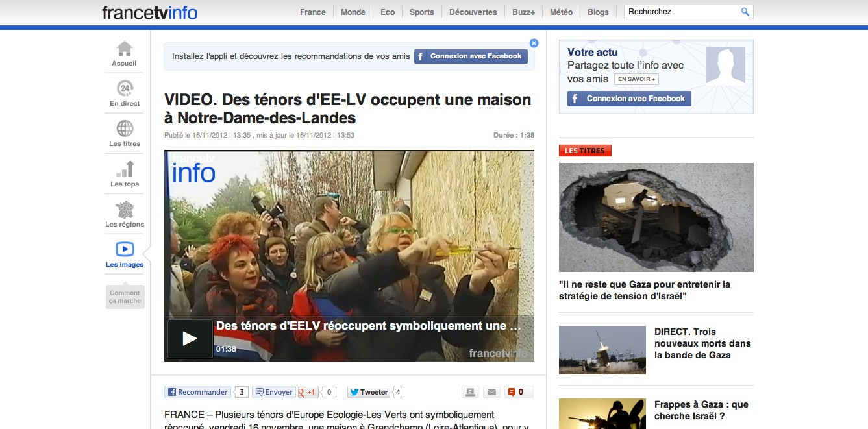
Task: Play the EELV video
Action: pyautogui.click(x=190, y=338)
